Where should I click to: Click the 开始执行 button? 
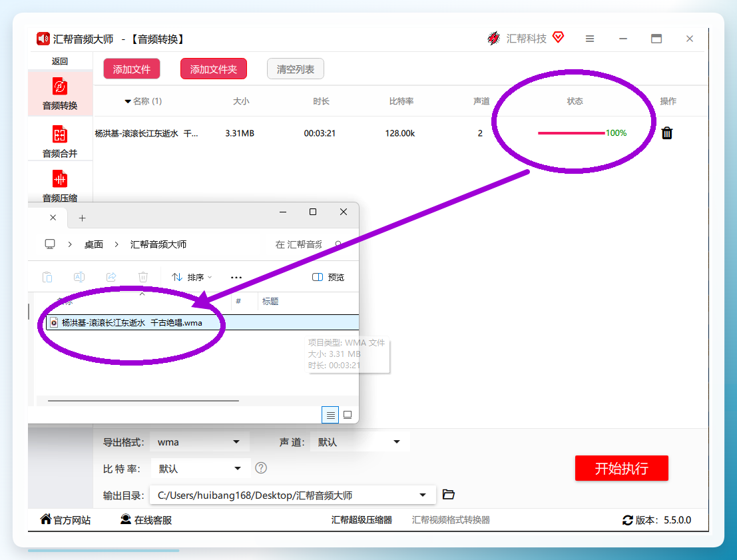click(621, 468)
